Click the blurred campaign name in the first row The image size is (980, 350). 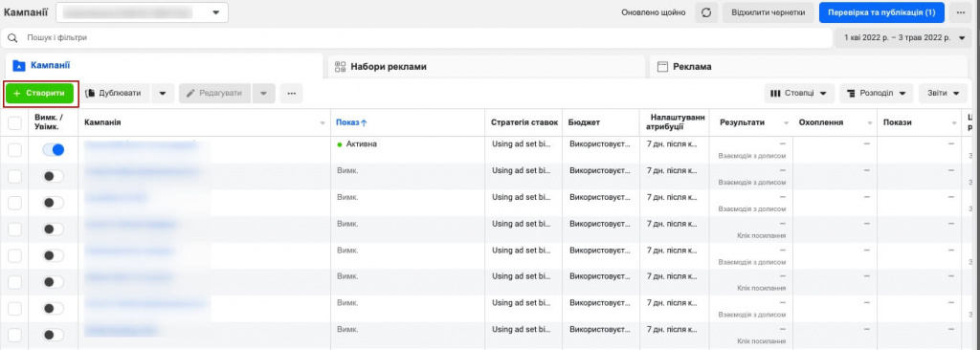point(141,145)
